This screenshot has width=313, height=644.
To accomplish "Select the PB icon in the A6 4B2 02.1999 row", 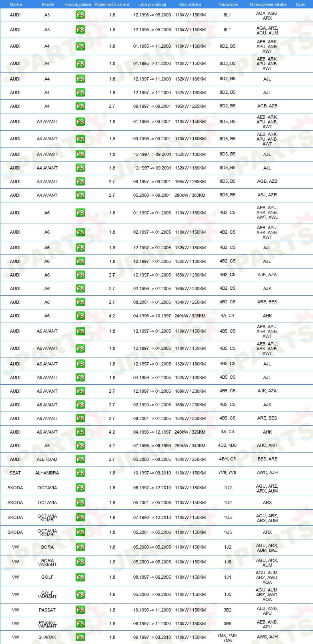I will click(80, 289).
